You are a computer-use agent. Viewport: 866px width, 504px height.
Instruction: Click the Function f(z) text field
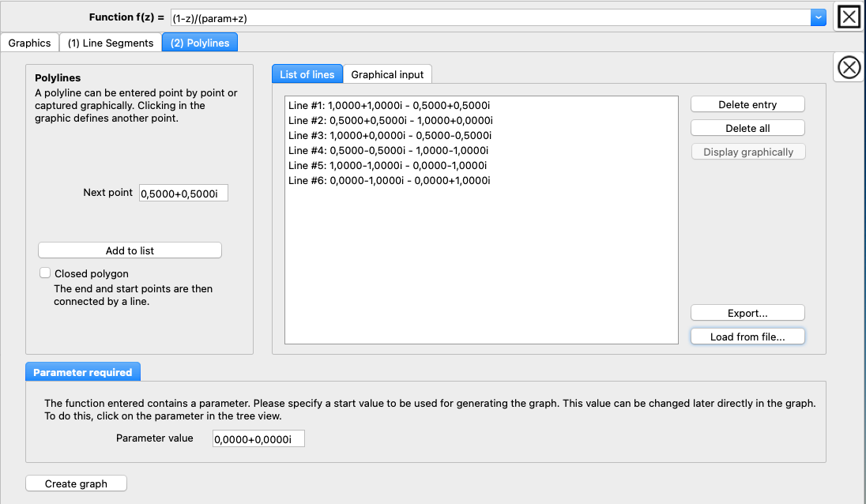point(490,17)
